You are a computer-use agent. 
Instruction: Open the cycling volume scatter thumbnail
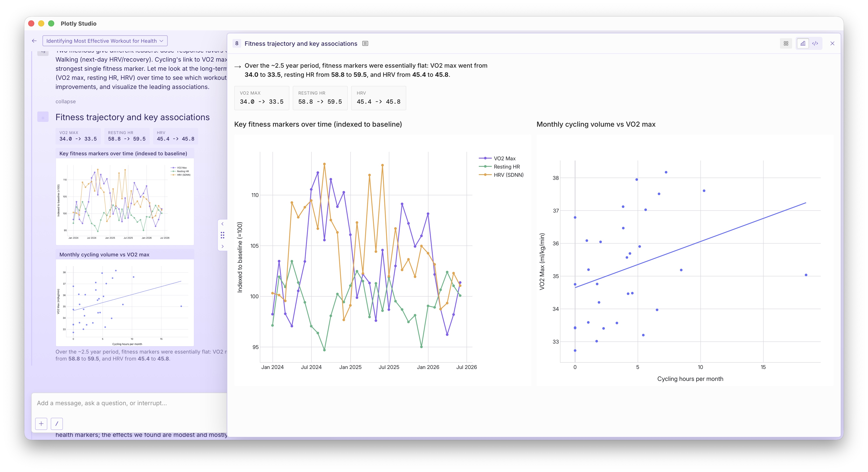click(125, 303)
